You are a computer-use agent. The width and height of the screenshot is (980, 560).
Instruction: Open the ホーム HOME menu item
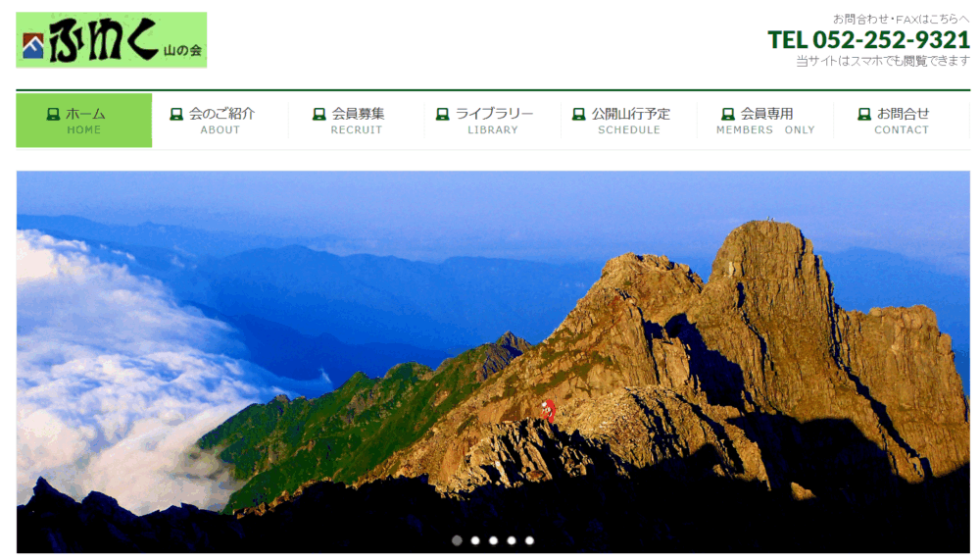point(83,120)
